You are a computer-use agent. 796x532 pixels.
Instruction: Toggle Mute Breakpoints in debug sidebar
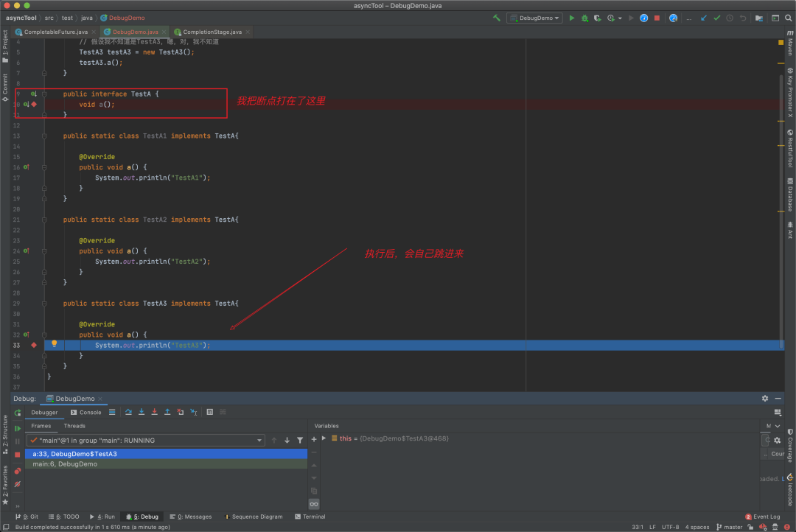tap(18, 483)
